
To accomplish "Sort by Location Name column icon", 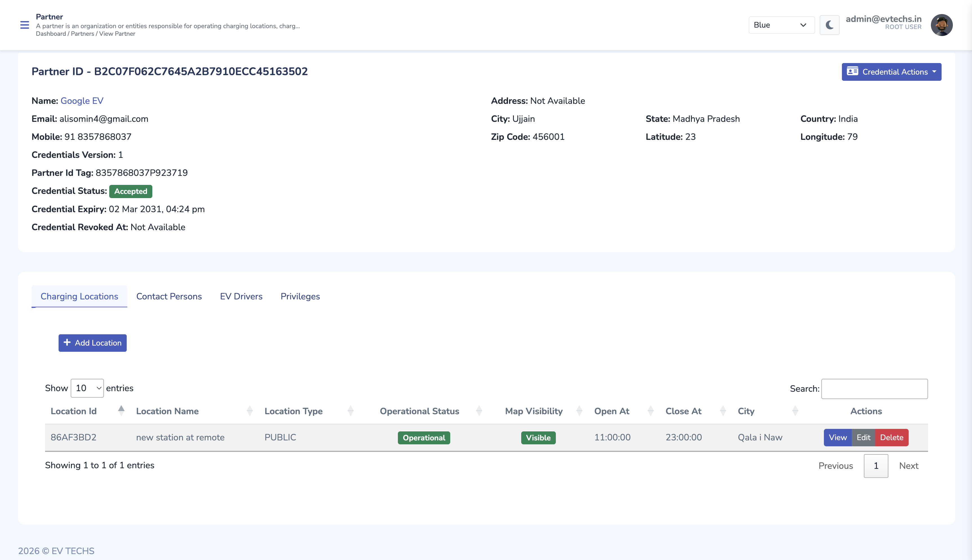I will click(x=250, y=411).
